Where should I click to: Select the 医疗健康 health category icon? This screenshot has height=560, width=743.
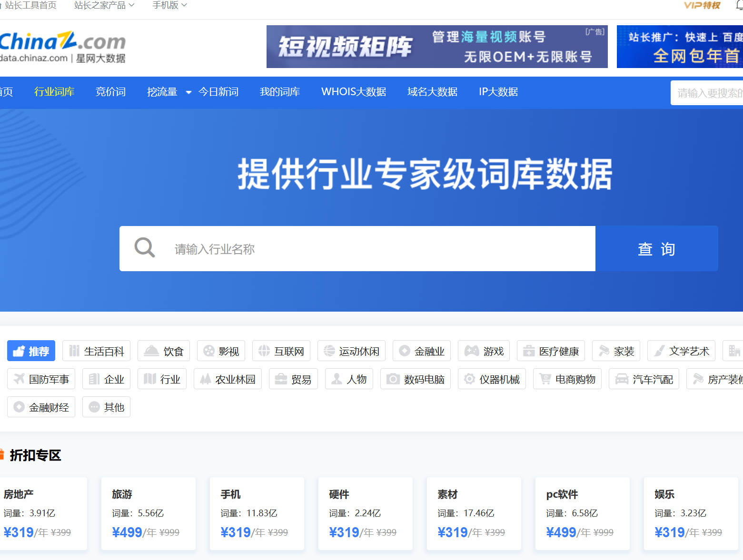(529, 351)
